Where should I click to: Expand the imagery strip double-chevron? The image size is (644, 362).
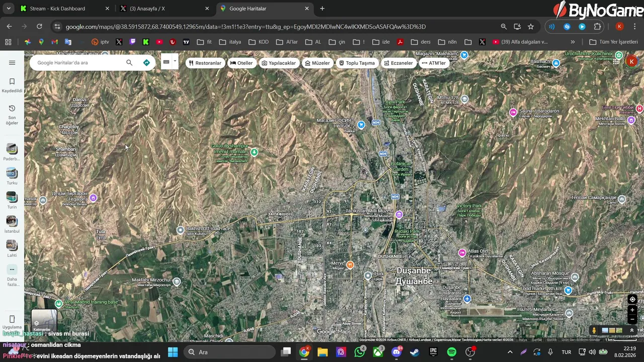pyautogui.click(x=632, y=330)
